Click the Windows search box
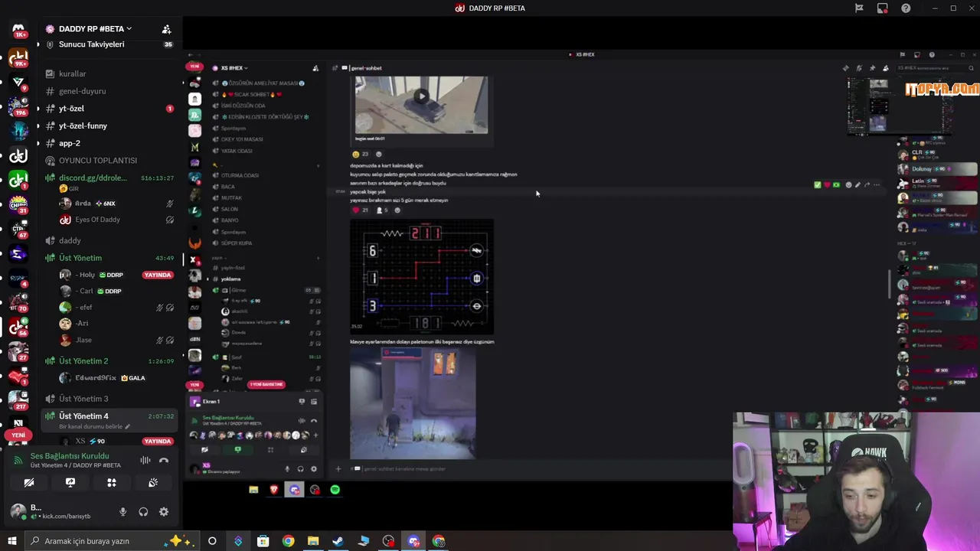 point(111,541)
